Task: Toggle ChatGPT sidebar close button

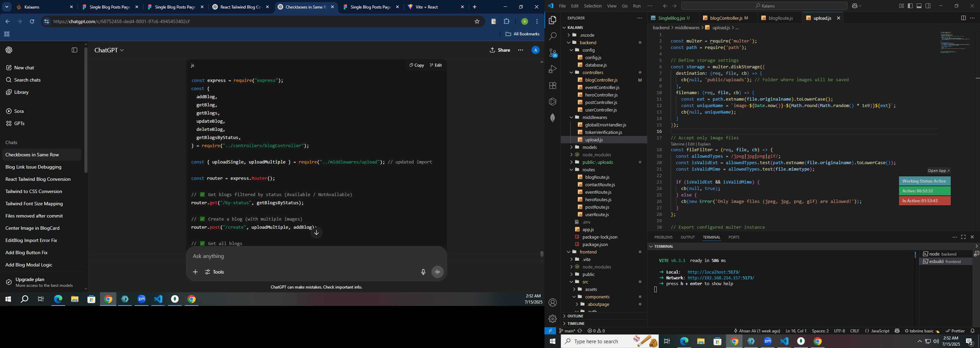Action: click(x=75, y=50)
